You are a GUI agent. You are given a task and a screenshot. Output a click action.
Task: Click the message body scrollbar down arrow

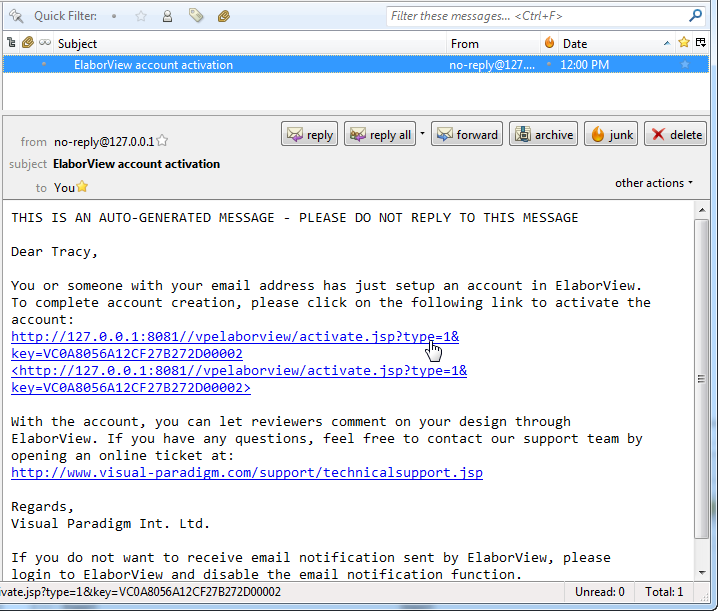tap(702, 573)
